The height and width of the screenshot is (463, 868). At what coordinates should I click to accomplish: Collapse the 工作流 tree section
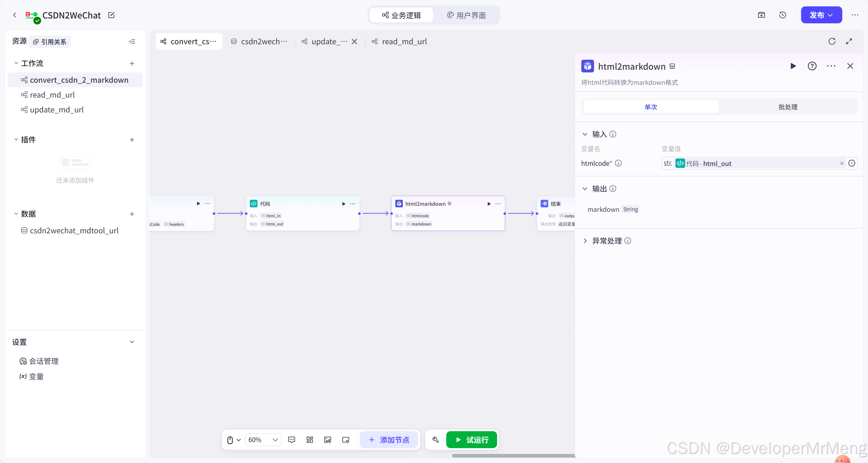[x=16, y=63]
